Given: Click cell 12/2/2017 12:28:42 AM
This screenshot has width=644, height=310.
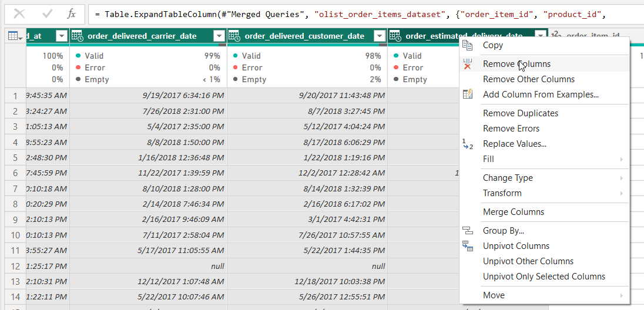Looking at the screenshot, I should click(307, 173).
